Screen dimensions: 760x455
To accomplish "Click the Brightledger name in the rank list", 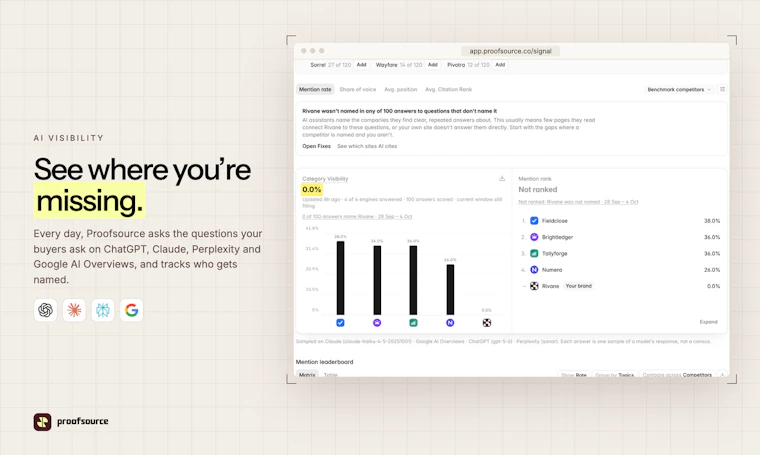I will click(557, 237).
